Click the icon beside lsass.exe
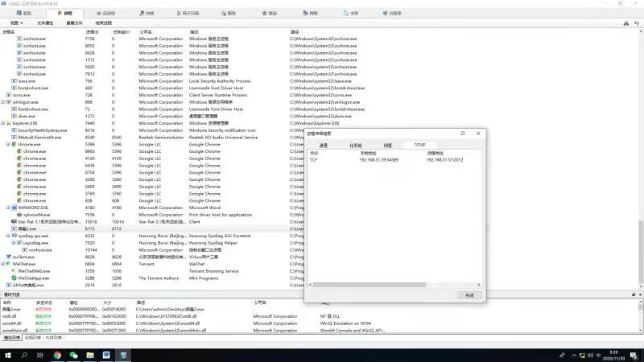This screenshot has width=644, height=362. [x=14, y=81]
